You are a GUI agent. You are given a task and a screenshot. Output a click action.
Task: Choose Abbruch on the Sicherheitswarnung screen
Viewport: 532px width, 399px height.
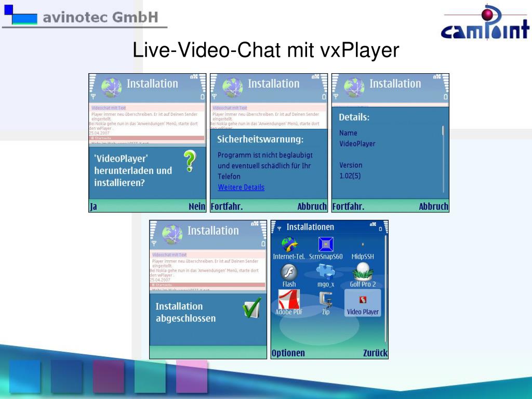[312, 206]
